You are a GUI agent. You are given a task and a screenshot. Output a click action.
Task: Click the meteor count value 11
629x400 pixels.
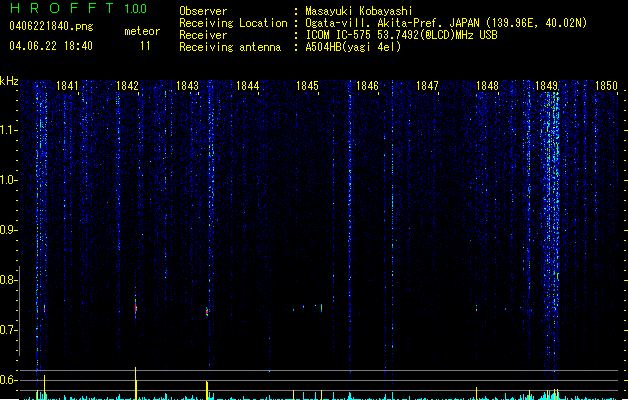click(145, 46)
